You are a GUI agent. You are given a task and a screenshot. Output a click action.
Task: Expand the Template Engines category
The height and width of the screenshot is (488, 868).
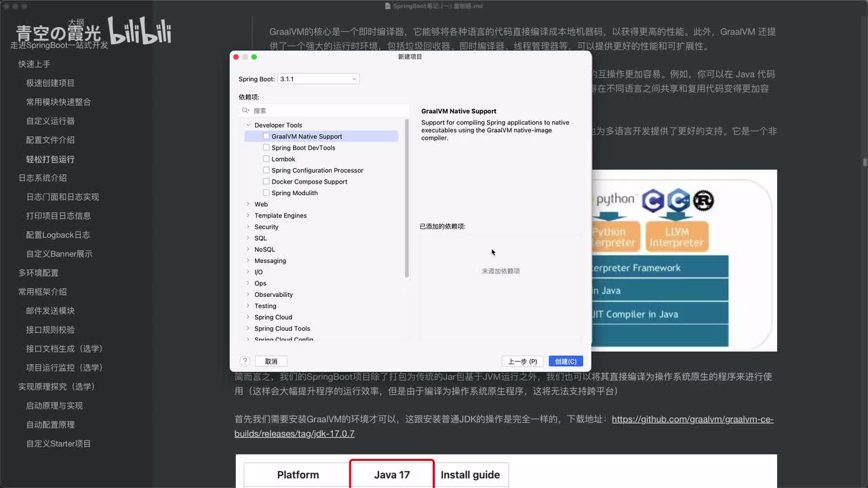point(248,216)
